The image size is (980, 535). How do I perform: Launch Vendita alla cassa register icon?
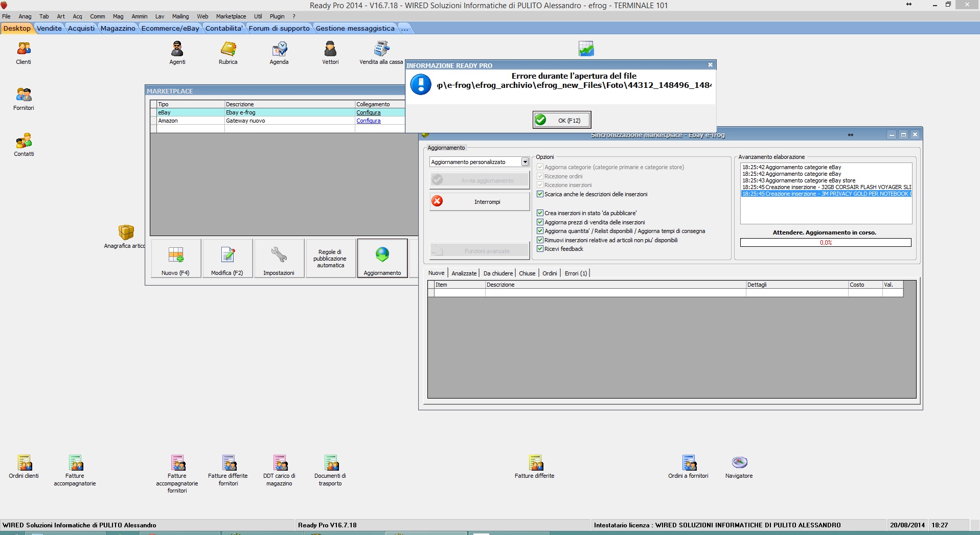pos(381,53)
